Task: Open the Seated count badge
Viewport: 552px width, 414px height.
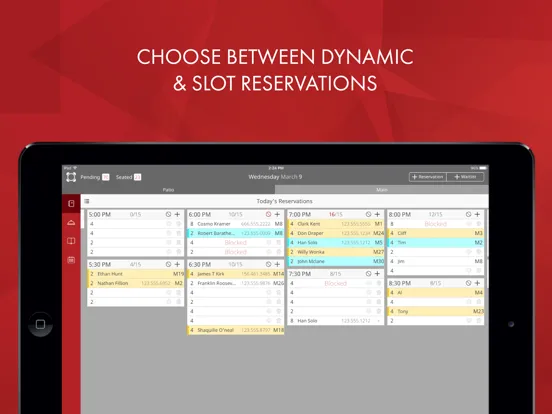Action: pos(138,177)
